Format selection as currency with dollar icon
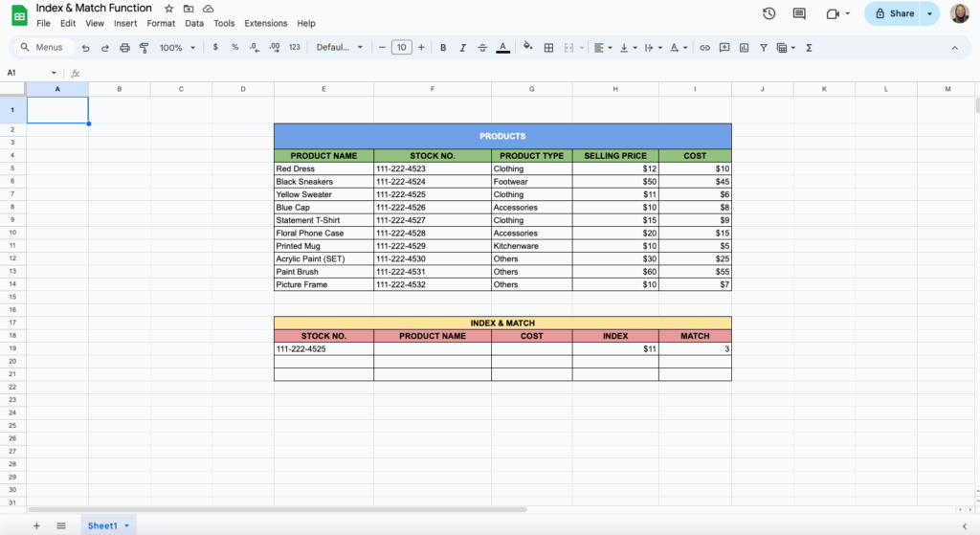Viewport: 980px width, 535px height. pyautogui.click(x=215, y=47)
